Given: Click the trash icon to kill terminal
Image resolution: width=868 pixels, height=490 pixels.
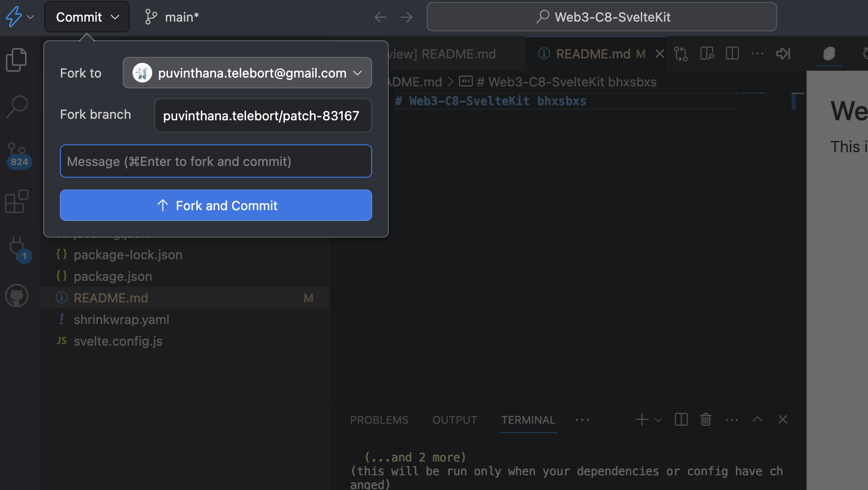Looking at the screenshot, I should pyautogui.click(x=705, y=419).
